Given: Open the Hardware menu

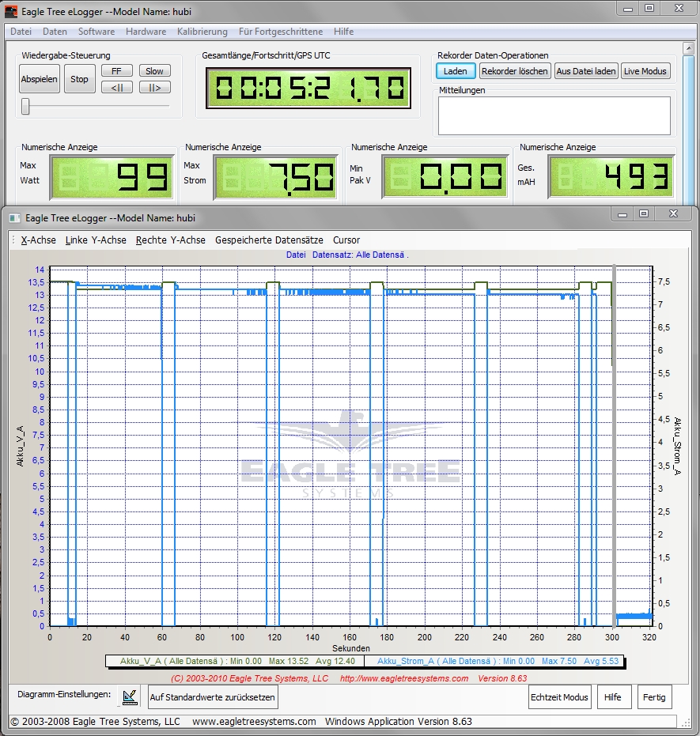Looking at the screenshot, I should [146, 32].
